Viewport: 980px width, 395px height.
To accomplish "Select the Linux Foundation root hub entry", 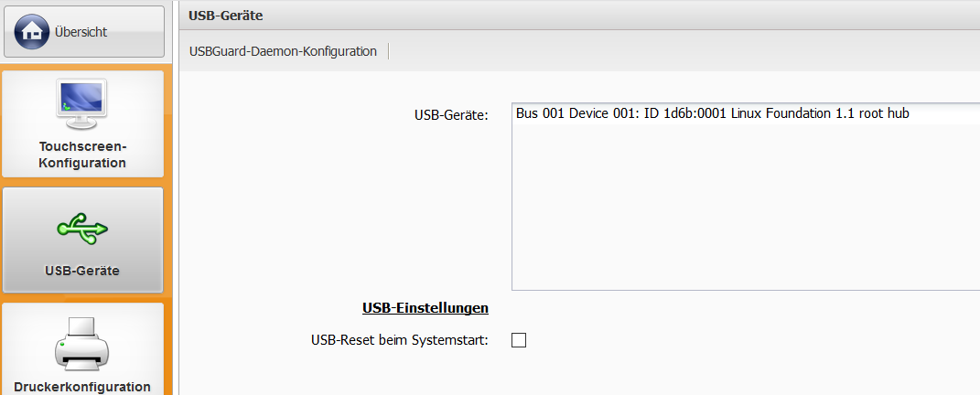I will point(713,113).
